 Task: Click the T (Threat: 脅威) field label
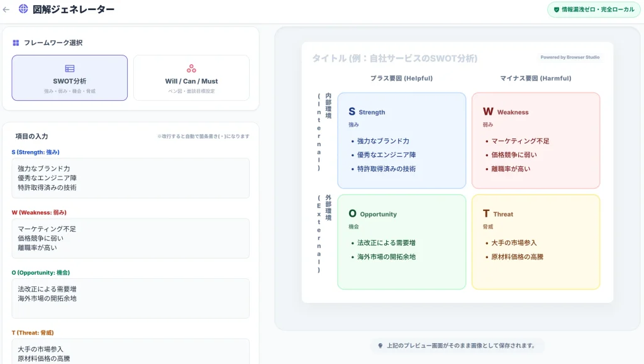[33, 333]
